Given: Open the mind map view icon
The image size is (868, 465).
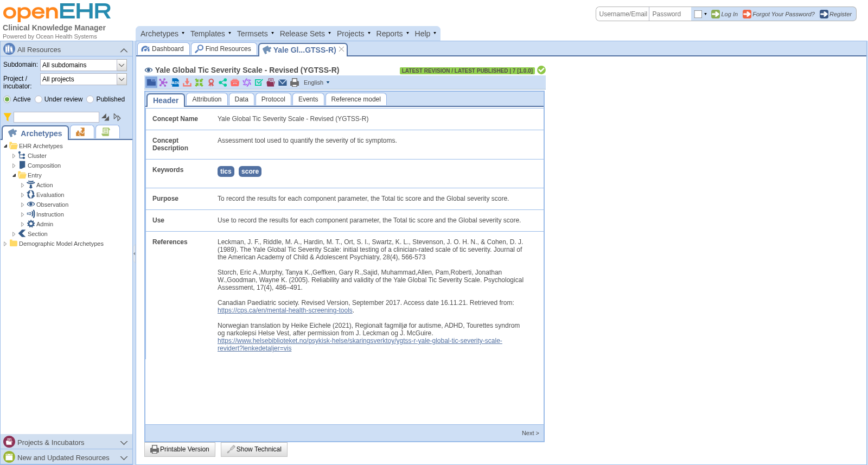Looking at the screenshot, I should (163, 82).
